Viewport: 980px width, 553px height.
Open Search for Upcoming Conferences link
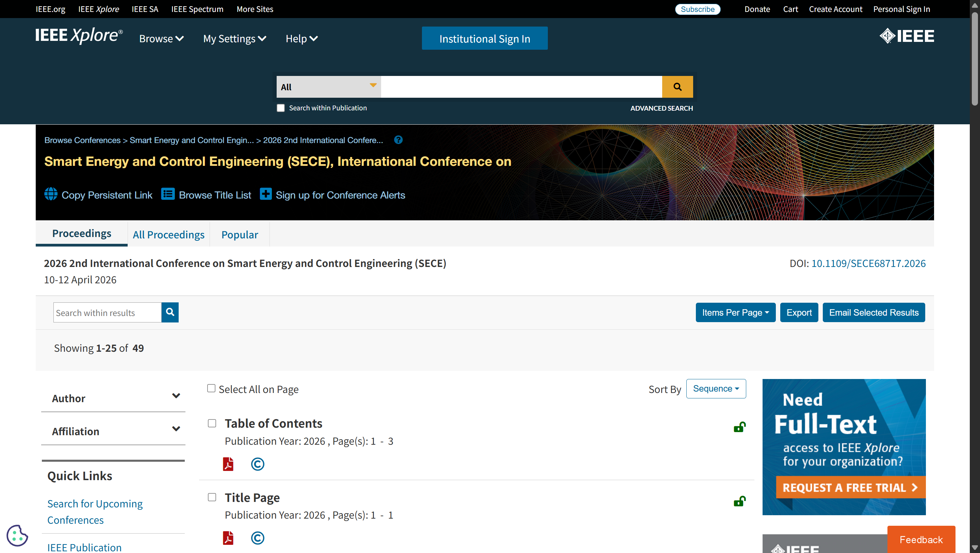(95, 511)
